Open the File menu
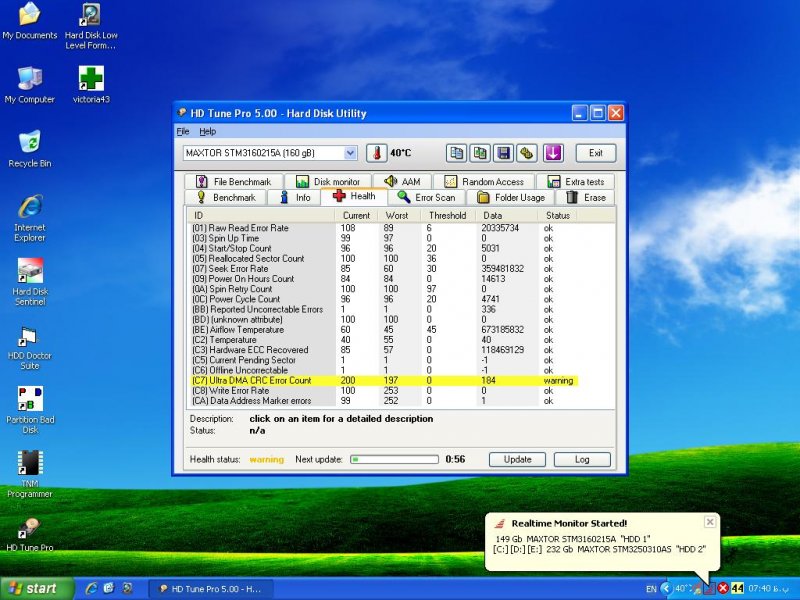The image size is (800, 600). click(183, 132)
